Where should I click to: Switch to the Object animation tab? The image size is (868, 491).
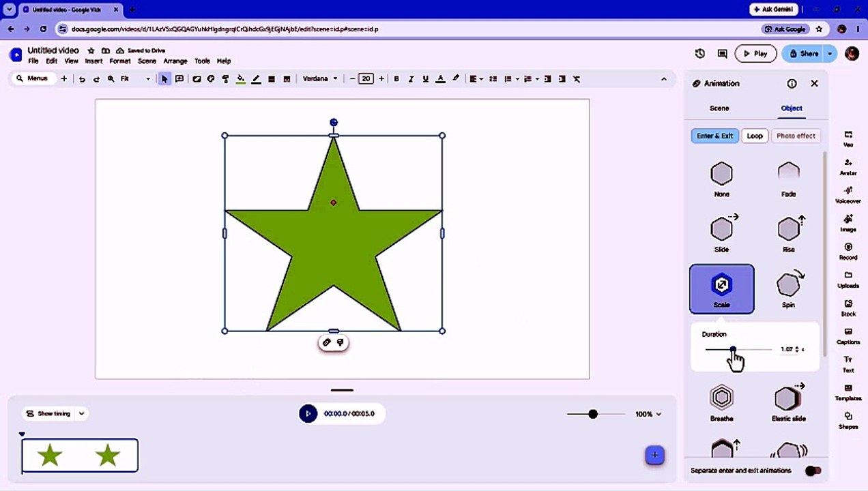pos(792,108)
